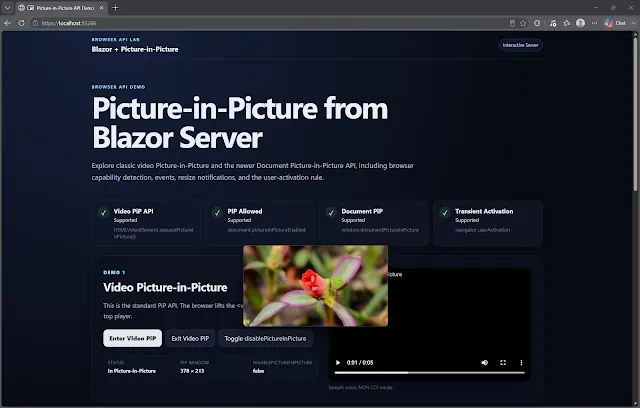Click the 'false' disablePictureInPicture value

[258, 371]
